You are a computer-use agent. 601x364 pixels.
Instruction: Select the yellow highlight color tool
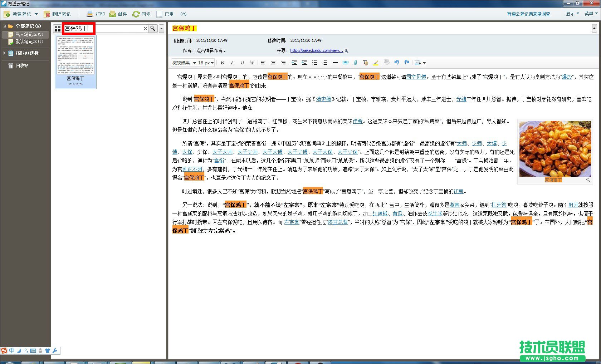click(x=376, y=63)
